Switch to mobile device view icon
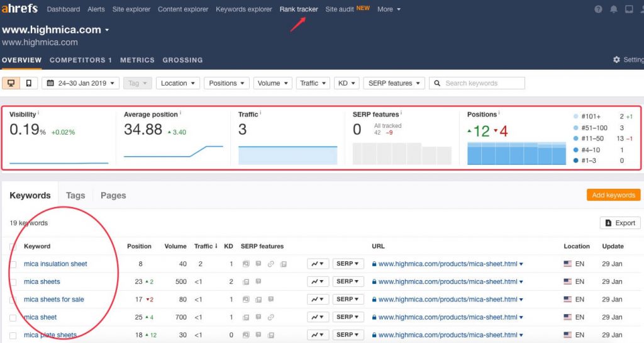The image size is (644, 343). click(x=29, y=83)
